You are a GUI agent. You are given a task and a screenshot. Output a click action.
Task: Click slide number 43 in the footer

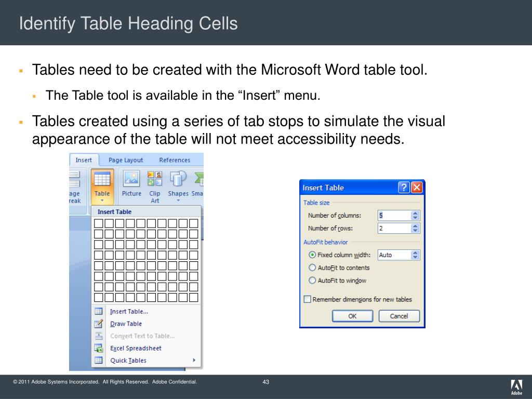[265, 382]
